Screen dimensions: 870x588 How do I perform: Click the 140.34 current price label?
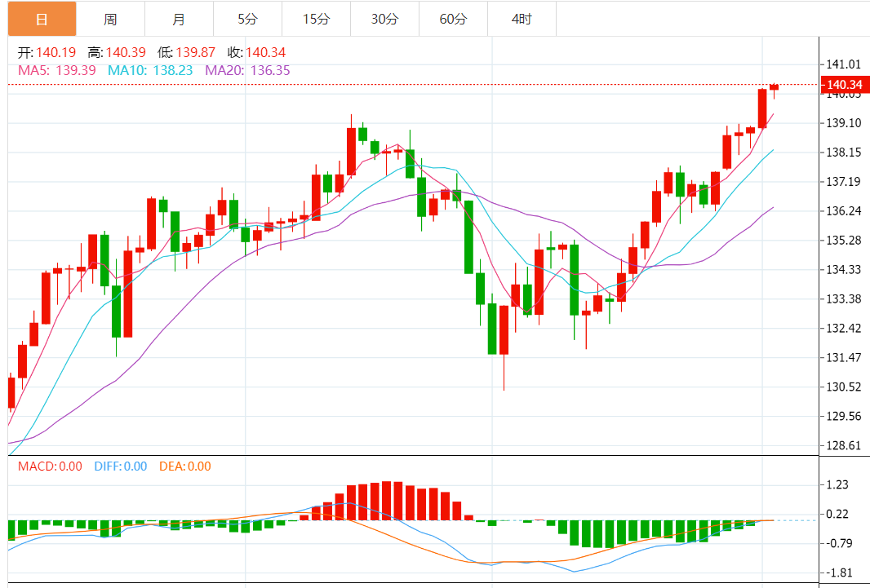pos(845,85)
